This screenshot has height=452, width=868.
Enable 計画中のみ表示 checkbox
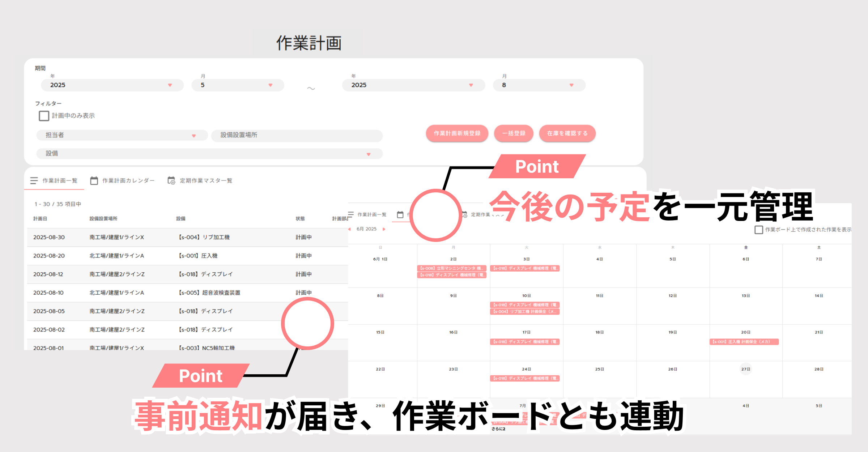44,116
